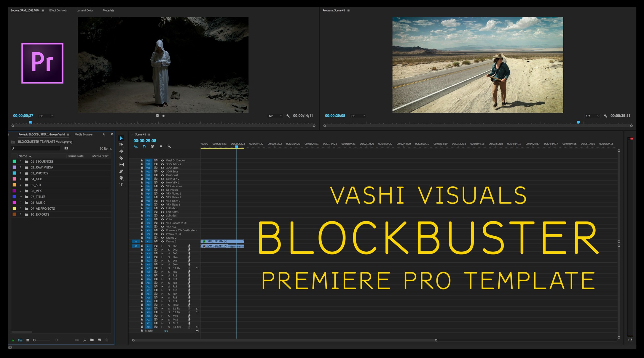Open the Metadata tab
The width and height of the screenshot is (644, 358).
coord(109,10)
